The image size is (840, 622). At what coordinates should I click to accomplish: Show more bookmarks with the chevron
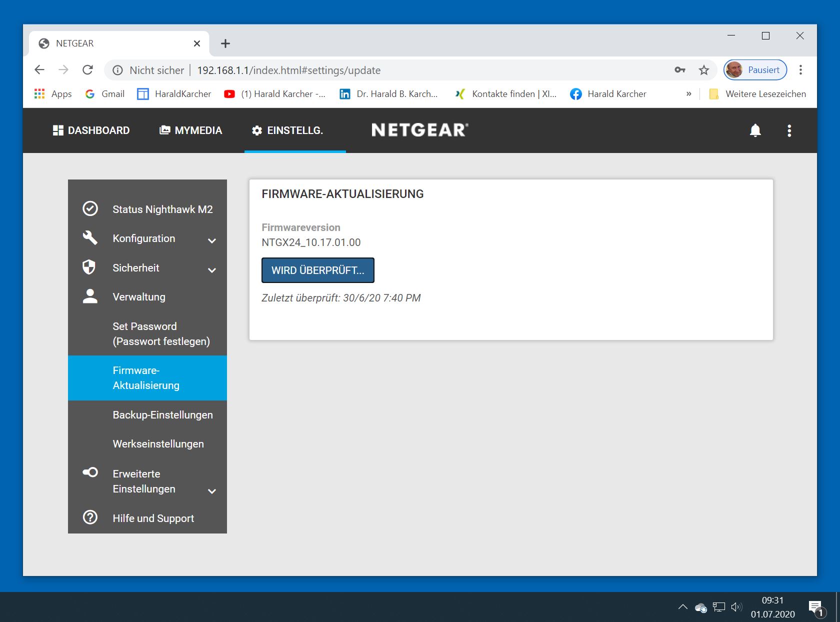[688, 94]
